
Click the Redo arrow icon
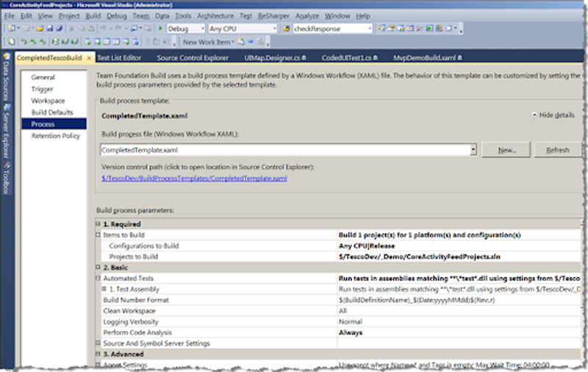(x=118, y=29)
